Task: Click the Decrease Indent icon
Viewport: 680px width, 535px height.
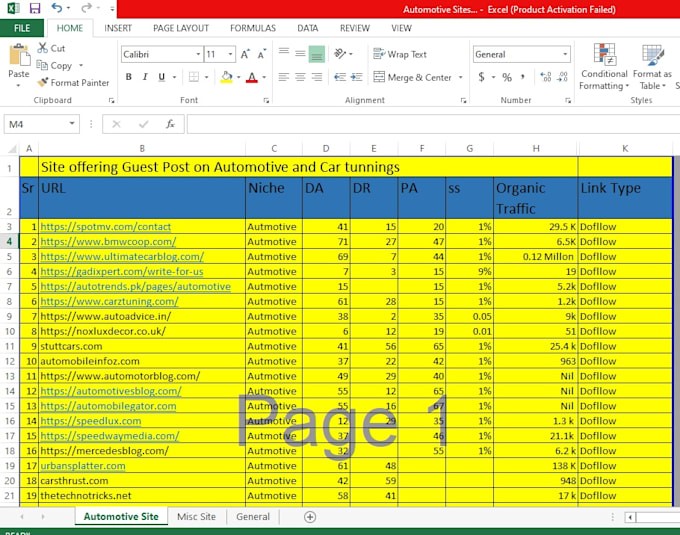Action: point(340,77)
